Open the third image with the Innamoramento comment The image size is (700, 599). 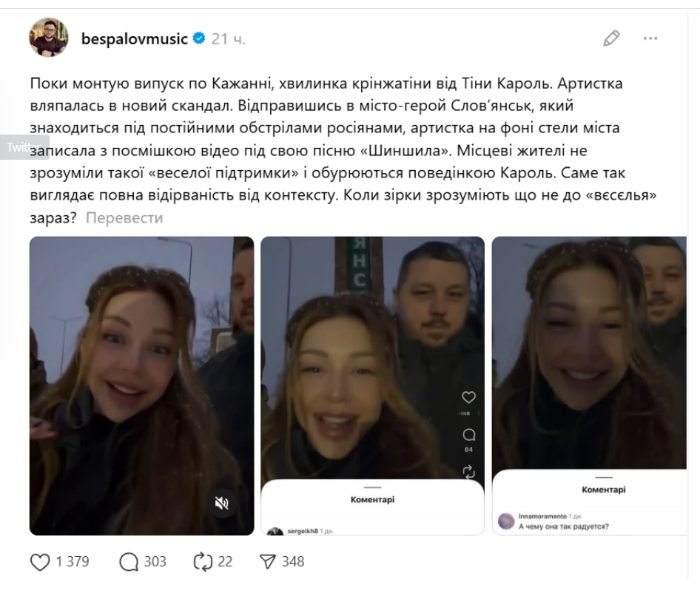pyautogui.click(x=589, y=386)
